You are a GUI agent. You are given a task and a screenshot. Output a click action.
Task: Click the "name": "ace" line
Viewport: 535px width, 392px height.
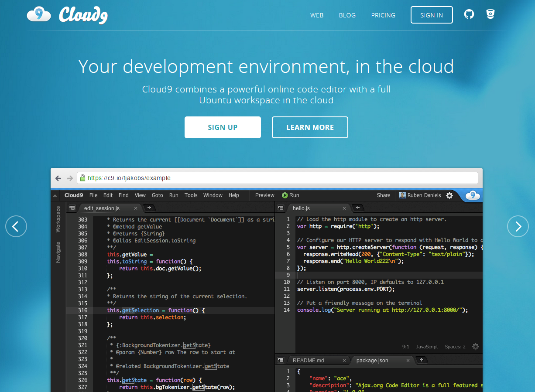[330, 378]
